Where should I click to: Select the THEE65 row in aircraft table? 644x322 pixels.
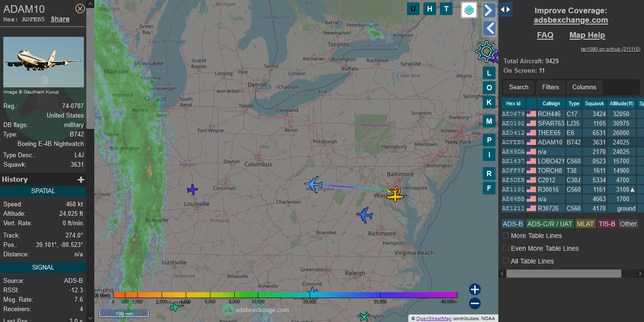click(x=572, y=133)
